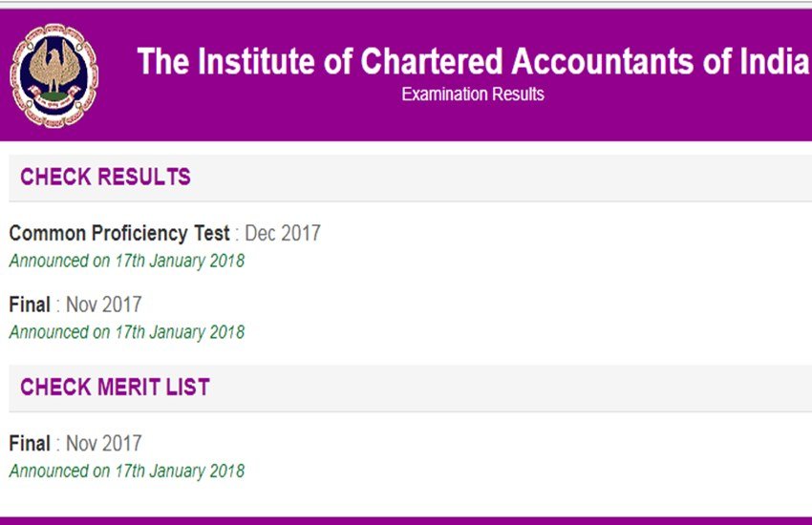Open the Final link under Check Merit List
The height and width of the screenshot is (525, 812).
[30, 444]
